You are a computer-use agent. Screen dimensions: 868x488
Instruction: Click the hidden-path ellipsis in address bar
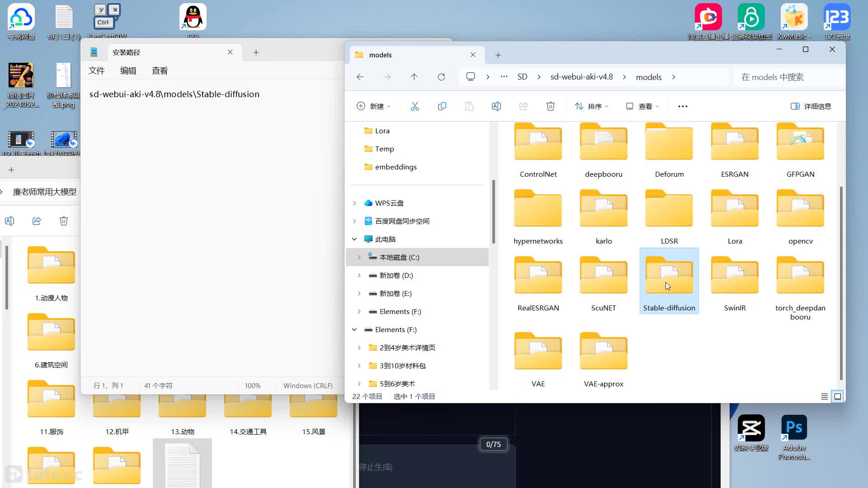point(504,77)
